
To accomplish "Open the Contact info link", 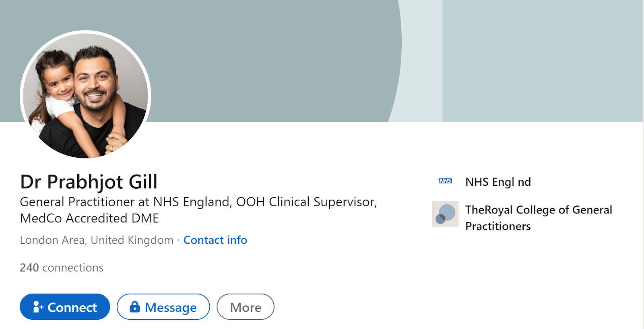I will tap(215, 240).
